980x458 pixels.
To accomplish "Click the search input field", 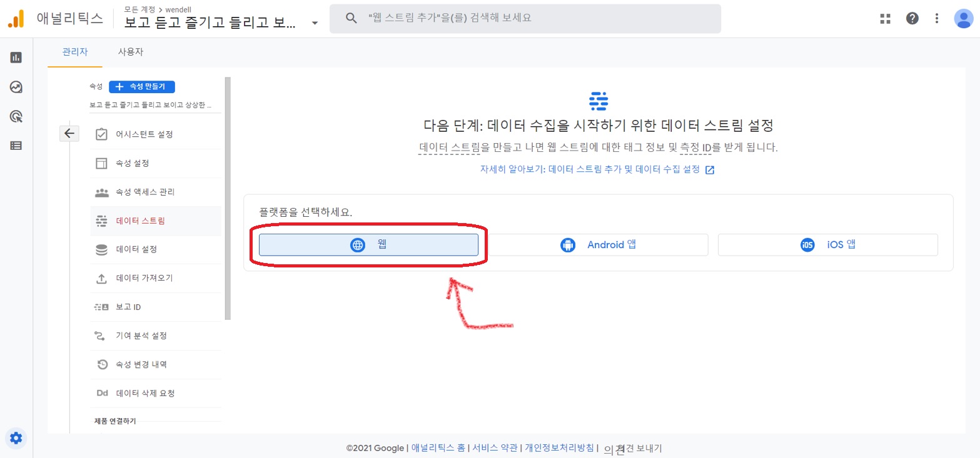I will (x=525, y=19).
